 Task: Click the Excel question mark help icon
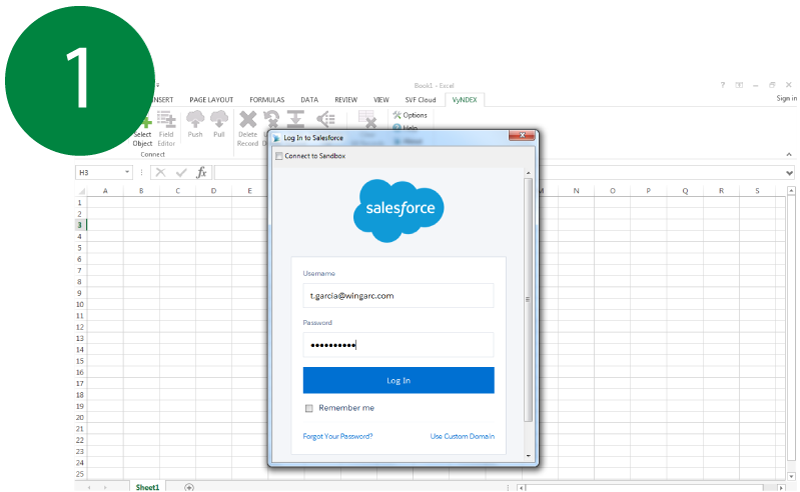click(x=722, y=85)
